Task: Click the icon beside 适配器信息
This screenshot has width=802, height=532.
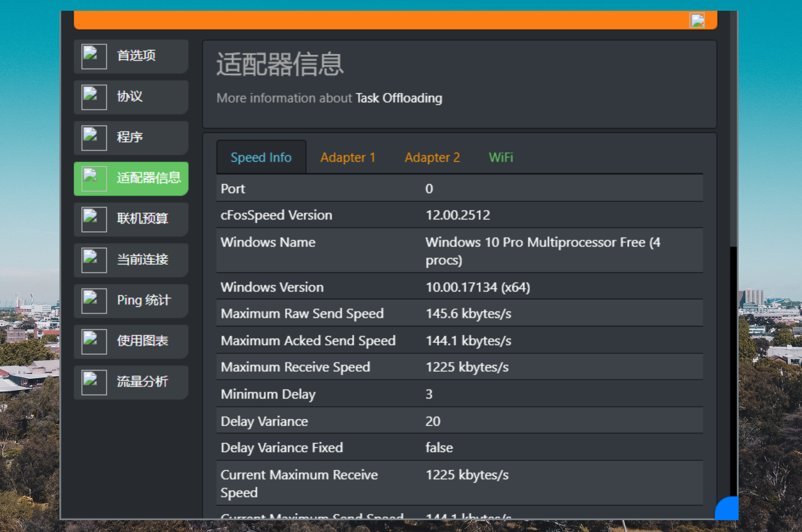Action: [x=94, y=179]
